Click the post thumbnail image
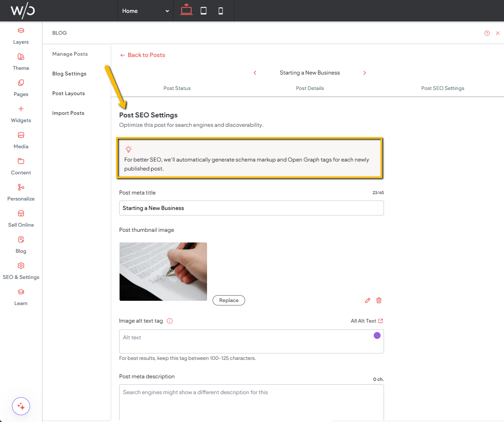 click(163, 272)
